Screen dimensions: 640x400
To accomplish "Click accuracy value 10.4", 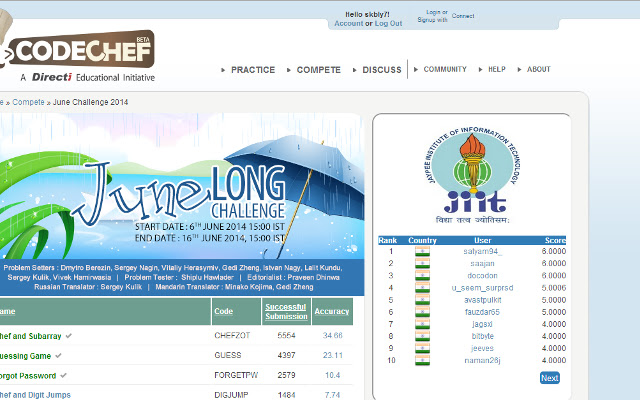I will [x=333, y=375].
